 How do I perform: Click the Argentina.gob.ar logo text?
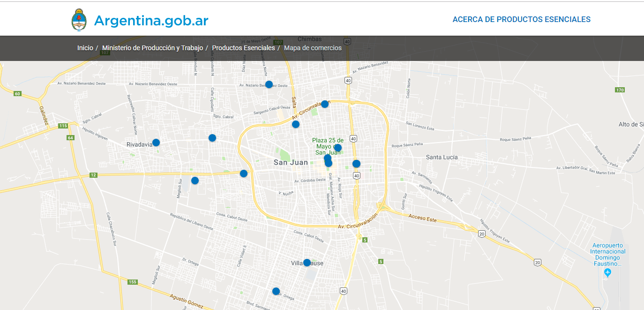click(151, 21)
